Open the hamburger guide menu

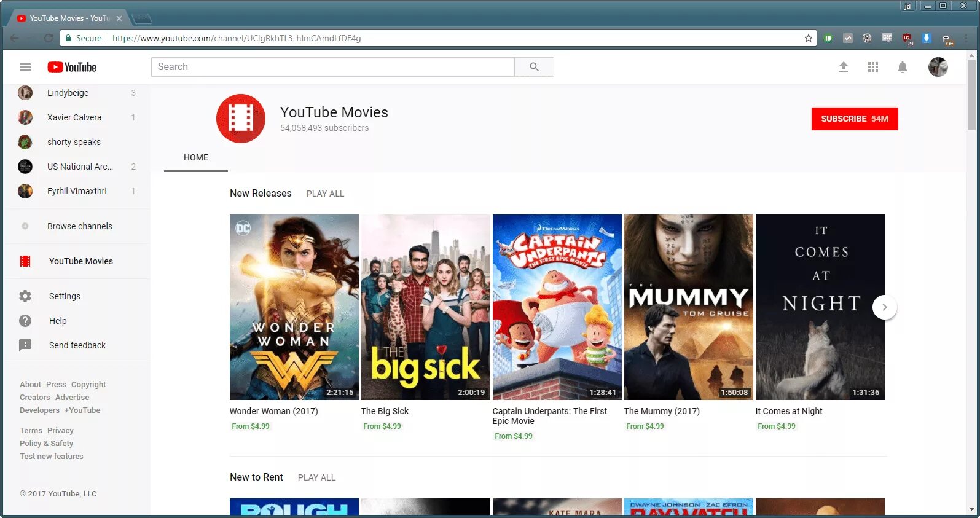pos(25,67)
